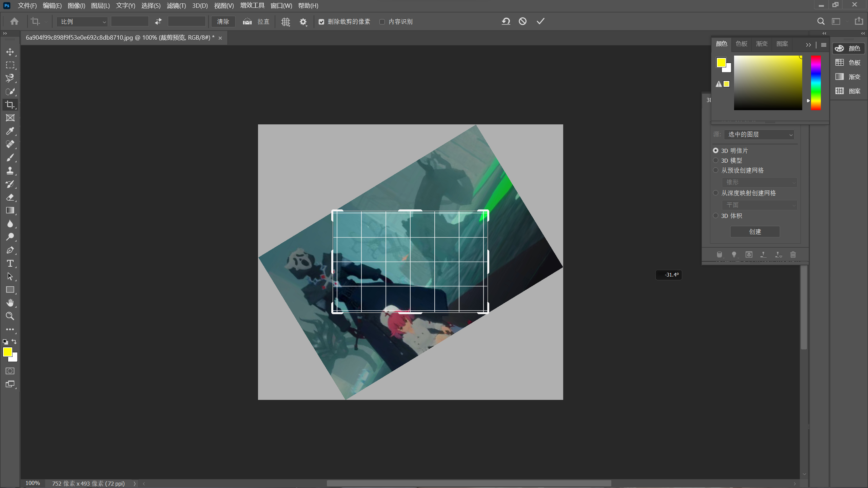
Task: Expand the toolbar double-arrow
Action: click(x=5, y=33)
